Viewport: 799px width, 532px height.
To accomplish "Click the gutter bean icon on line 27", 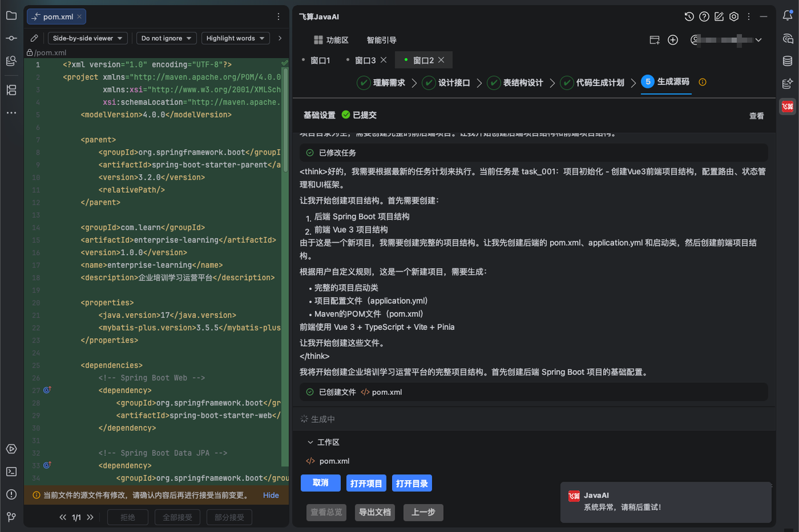I will (x=47, y=390).
